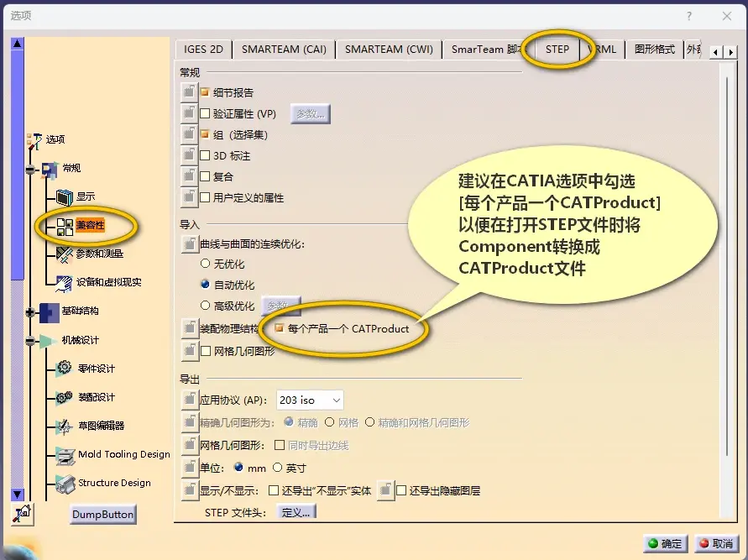The width and height of the screenshot is (748, 560).
Task: Check the 3D 标注 checkbox
Action: coord(205,155)
